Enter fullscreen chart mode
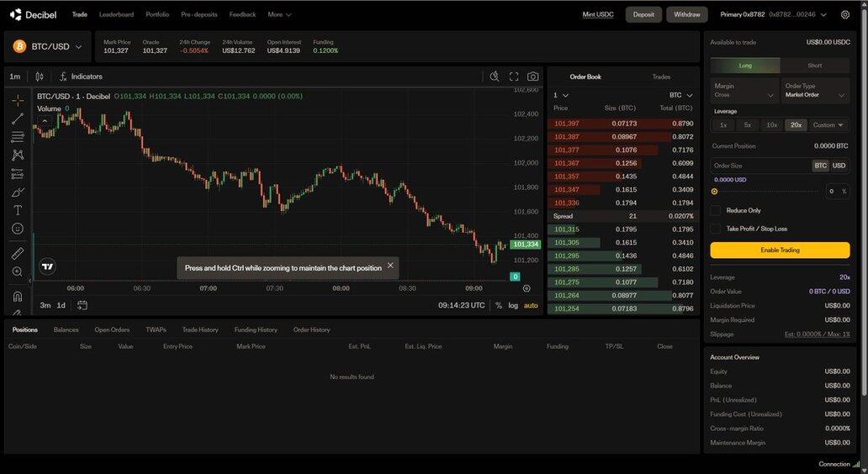The height and width of the screenshot is (474, 868). coord(514,76)
